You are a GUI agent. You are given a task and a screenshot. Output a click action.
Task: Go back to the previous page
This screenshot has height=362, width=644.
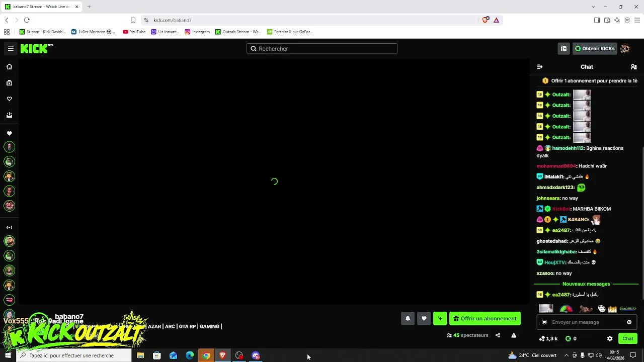pos(7,20)
